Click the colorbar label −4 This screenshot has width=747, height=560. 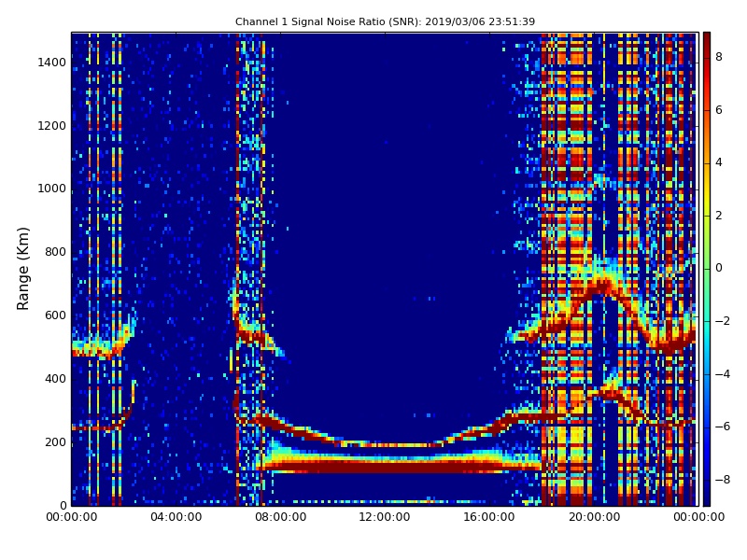pyautogui.click(x=722, y=374)
